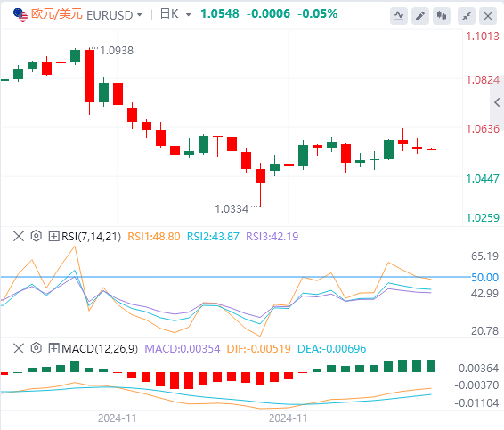Click the 42.99 RSI axis label
The image size is (504, 430).
pyautogui.click(x=484, y=294)
